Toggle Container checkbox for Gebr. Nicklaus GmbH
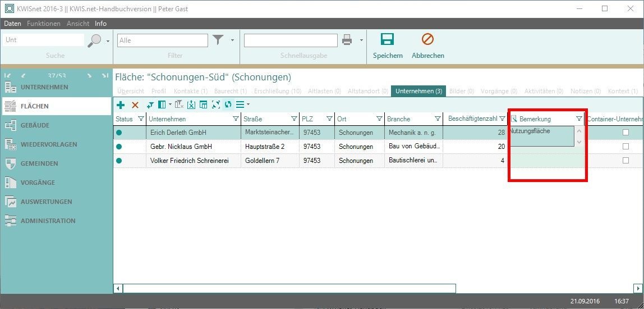The height and width of the screenshot is (309, 644). 625,147
